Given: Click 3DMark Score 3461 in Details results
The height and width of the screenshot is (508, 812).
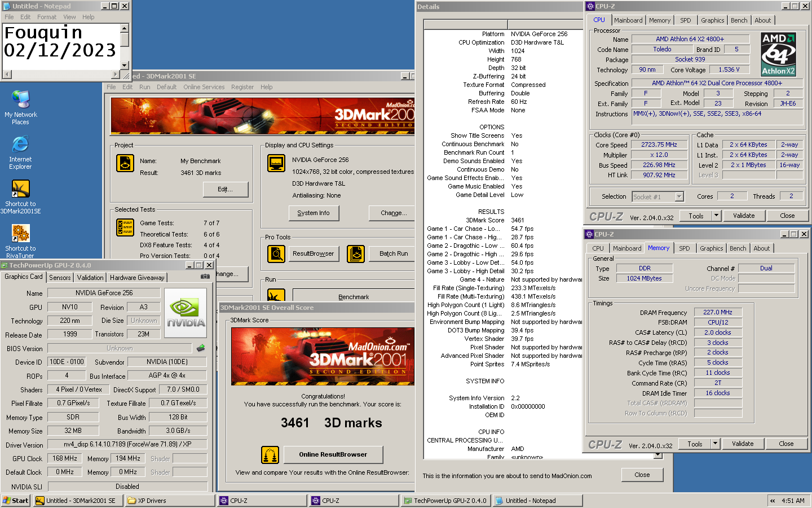Looking at the screenshot, I should click(x=517, y=220).
